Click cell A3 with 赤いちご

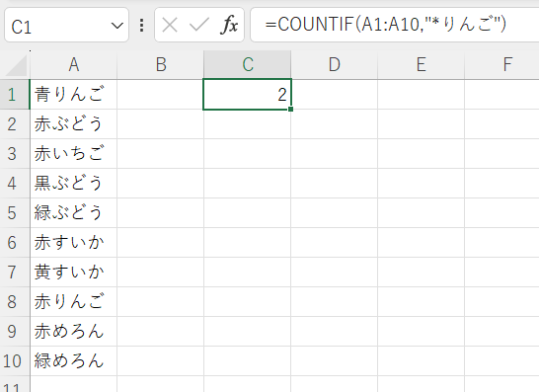coord(74,154)
